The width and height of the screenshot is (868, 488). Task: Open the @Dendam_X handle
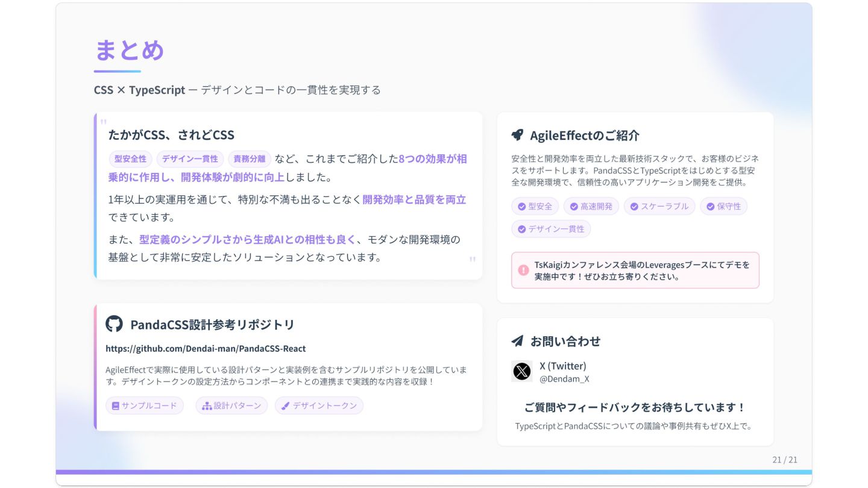click(x=564, y=379)
